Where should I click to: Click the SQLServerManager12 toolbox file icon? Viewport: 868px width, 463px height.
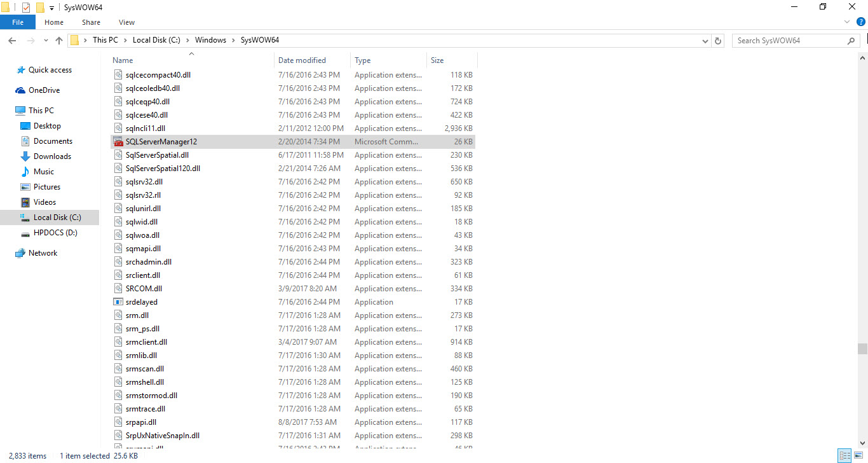pos(118,142)
